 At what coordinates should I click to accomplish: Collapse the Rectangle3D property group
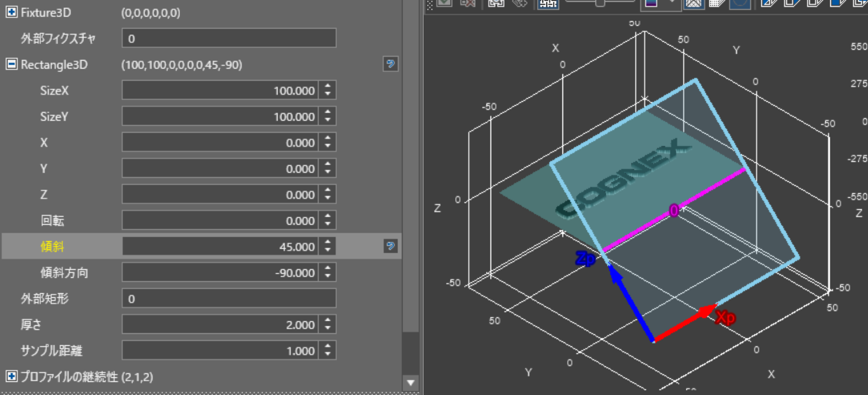tap(11, 65)
